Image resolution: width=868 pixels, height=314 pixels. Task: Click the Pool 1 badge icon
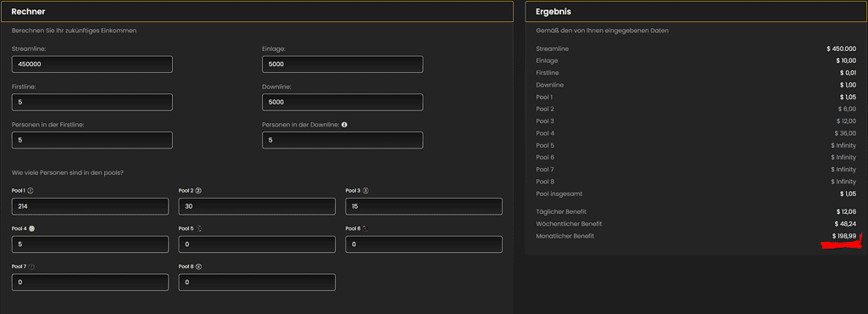pyautogui.click(x=31, y=190)
